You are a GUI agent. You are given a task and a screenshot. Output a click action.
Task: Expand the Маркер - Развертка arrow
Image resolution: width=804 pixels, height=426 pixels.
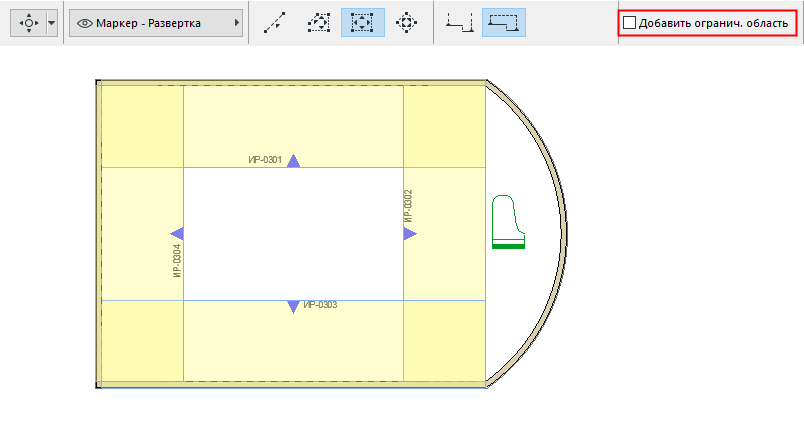[236, 23]
